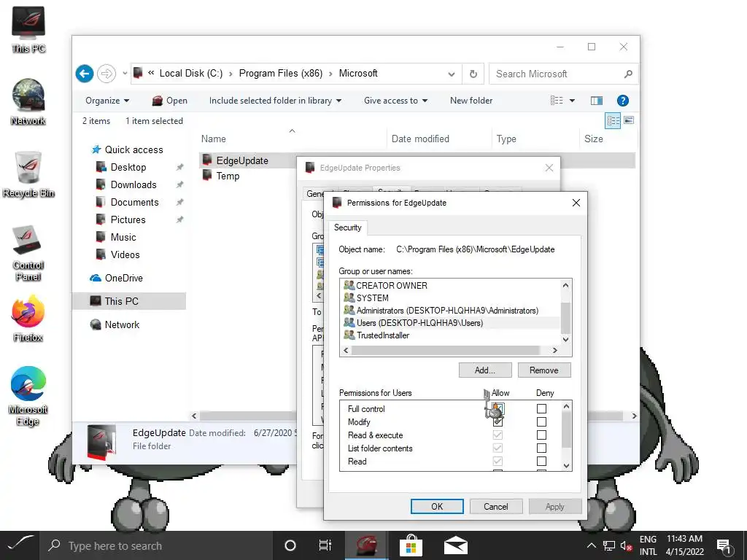
Task: Click the Remove button
Action: coord(543,370)
